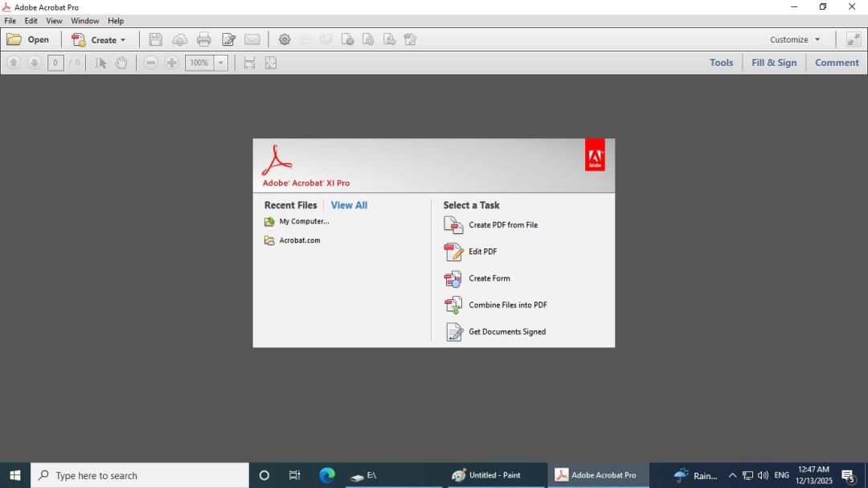Click the sticky note comment icon
Viewport: 868px width, 488px height.
click(x=305, y=39)
